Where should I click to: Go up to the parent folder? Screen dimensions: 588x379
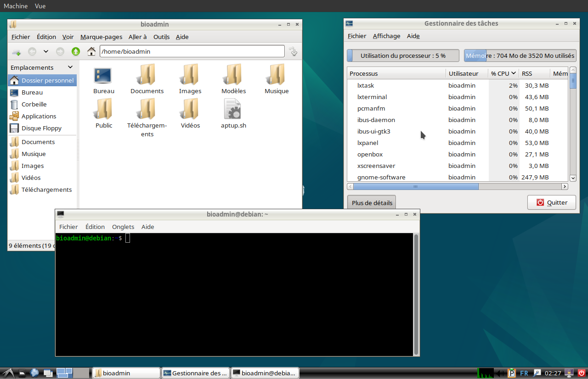(x=76, y=52)
